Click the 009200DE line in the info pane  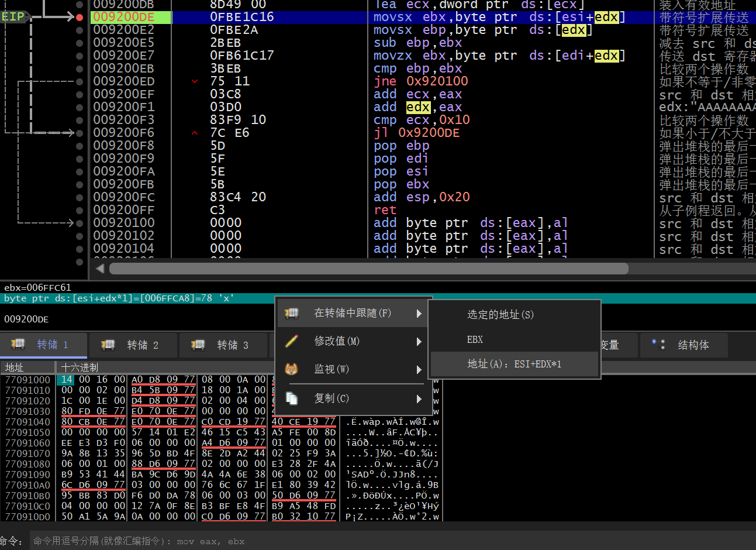(27, 319)
